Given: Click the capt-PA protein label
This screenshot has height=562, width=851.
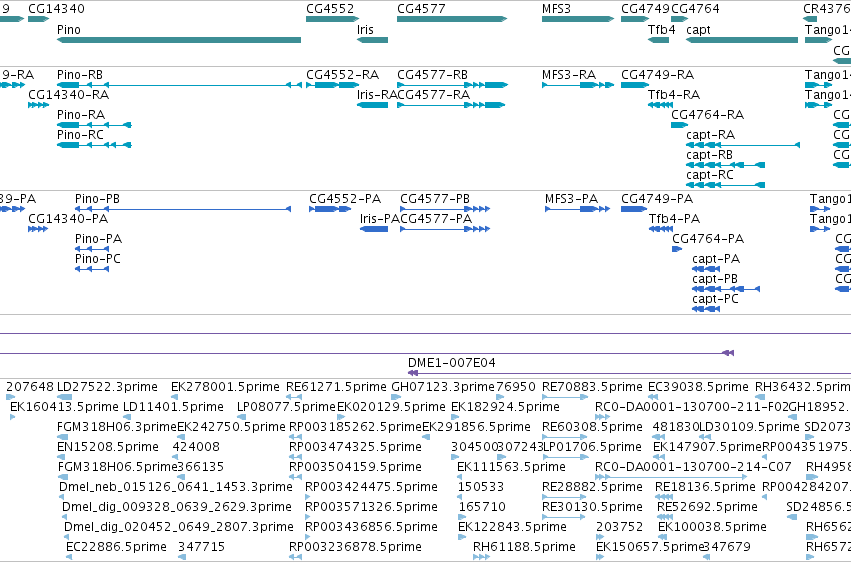Looking at the screenshot, I should [716, 259].
